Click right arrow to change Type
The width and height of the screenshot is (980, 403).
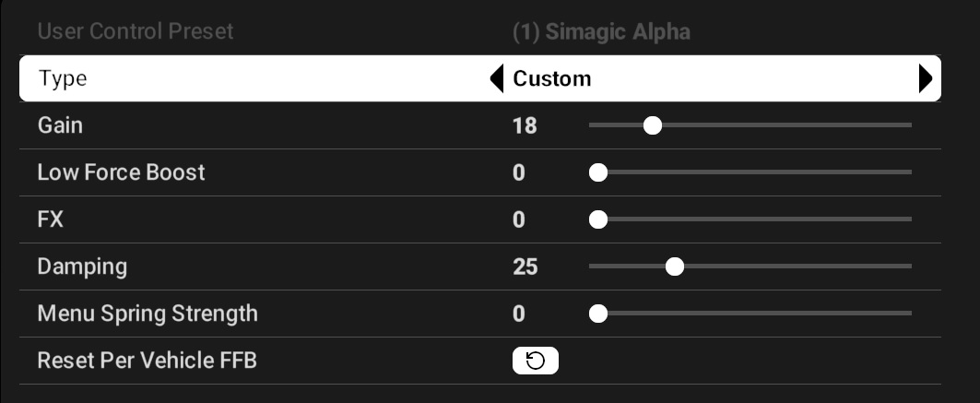click(926, 78)
